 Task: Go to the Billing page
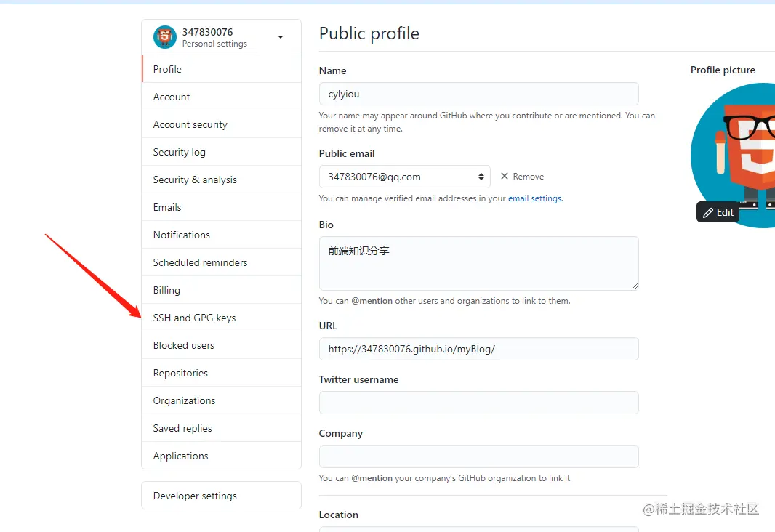point(222,291)
